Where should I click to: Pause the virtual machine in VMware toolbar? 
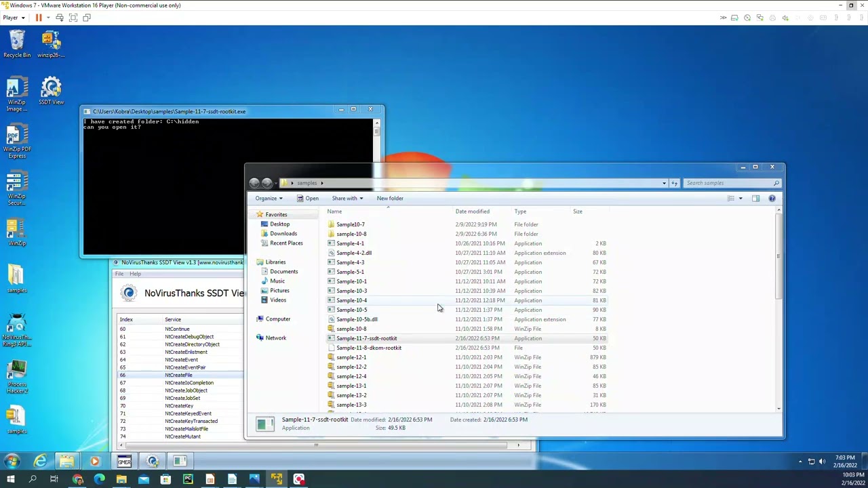39,18
